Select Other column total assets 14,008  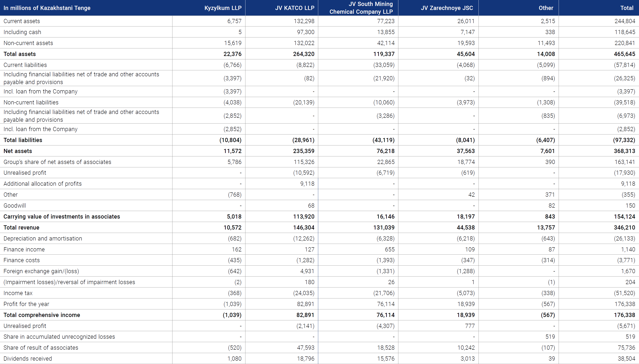tap(546, 54)
